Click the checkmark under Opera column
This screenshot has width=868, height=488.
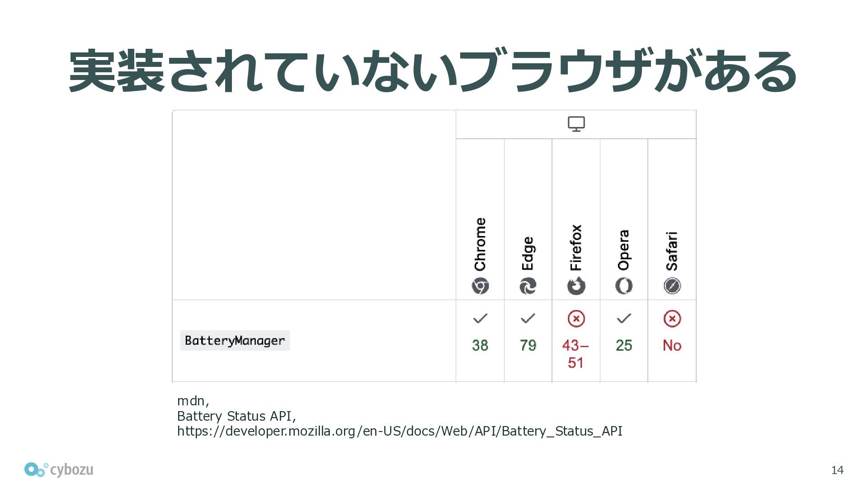tap(624, 319)
